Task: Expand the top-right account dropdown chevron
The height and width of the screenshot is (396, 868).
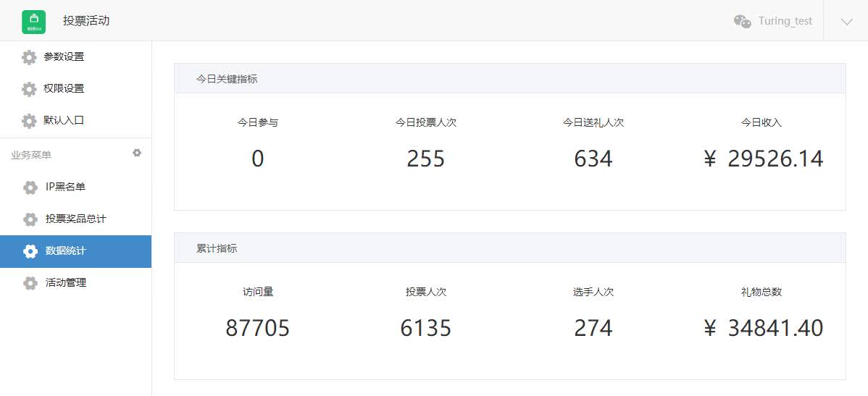Action: pos(846,22)
